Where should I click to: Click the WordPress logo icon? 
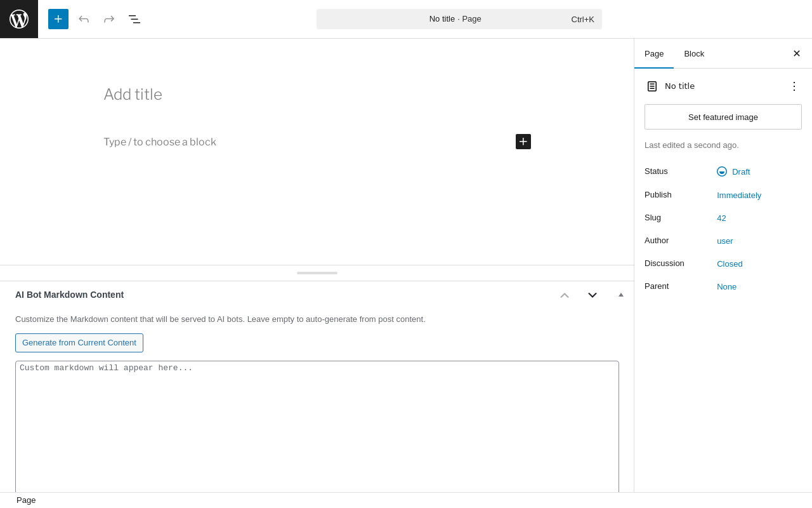(x=19, y=19)
